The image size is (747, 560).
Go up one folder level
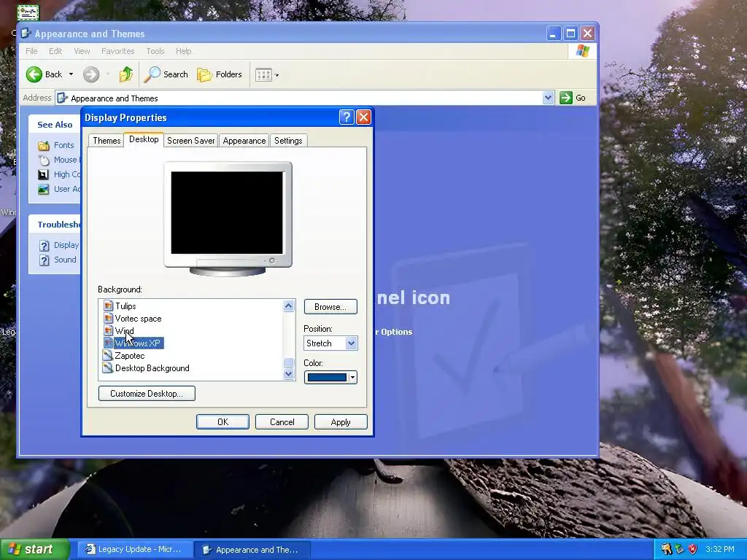pyautogui.click(x=125, y=74)
